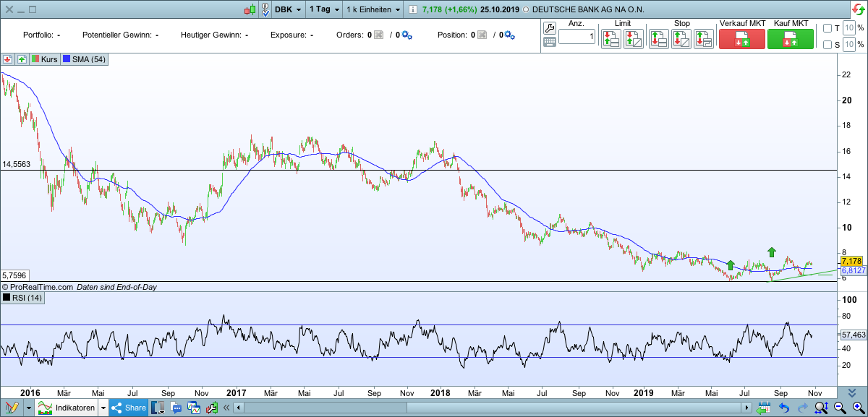Open the '1 Tag' timeframe dropdown

pyautogui.click(x=323, y=9)
